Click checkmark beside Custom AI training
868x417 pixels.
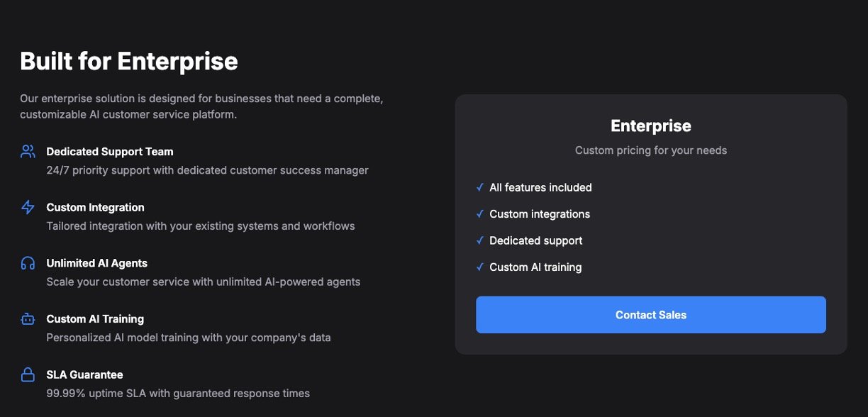click(x=480, y=267)
